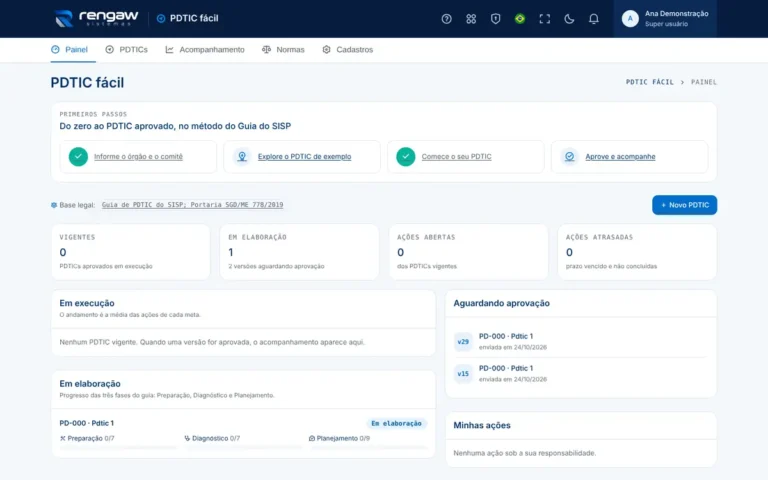Screen dimensions: 768x480
Task: Change language via Brazil flag icon
Action: (x=520, y=19)
